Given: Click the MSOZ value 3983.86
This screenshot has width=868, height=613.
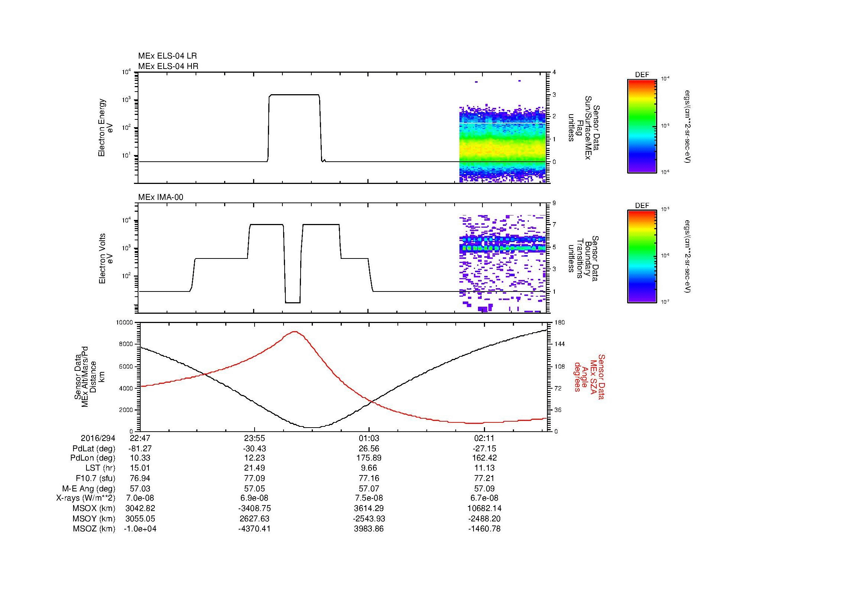Looking at the screenshot, I should (369, 529).
